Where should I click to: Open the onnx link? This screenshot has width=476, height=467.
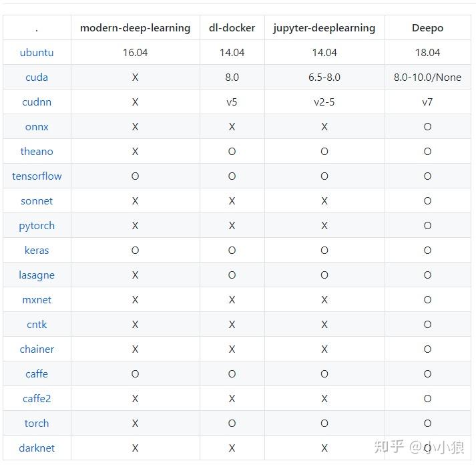[37, 126]
